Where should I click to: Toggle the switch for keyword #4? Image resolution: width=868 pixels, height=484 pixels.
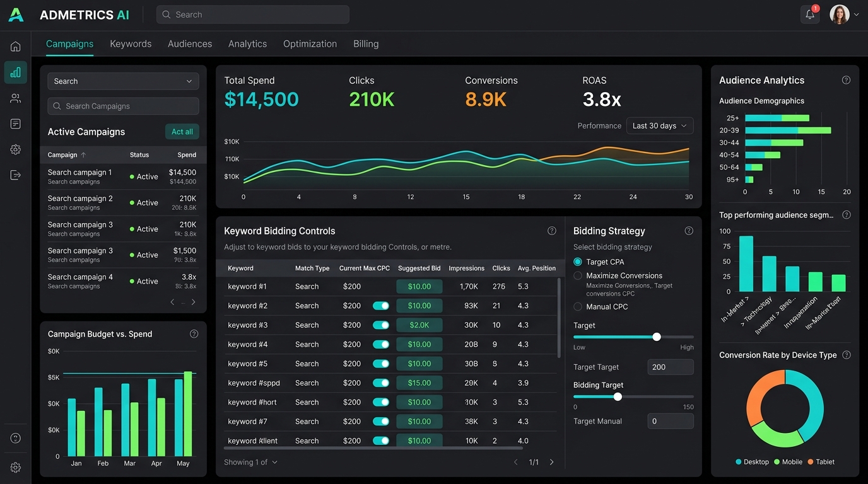pos(381,344)
